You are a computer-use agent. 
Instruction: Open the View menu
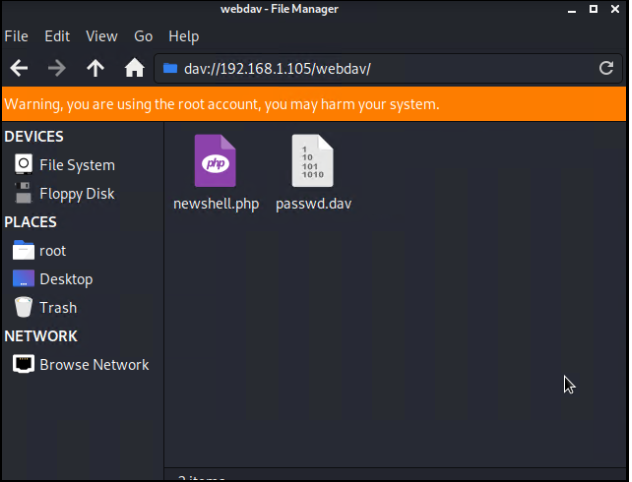102,36
